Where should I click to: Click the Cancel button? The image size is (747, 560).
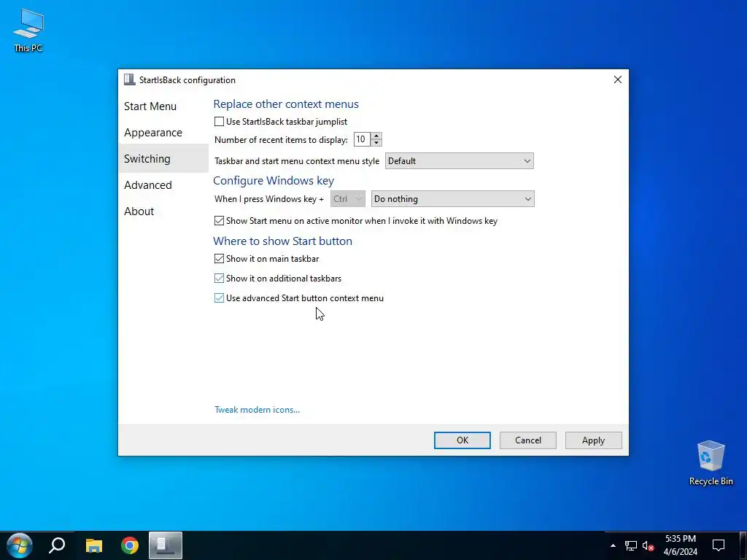point(528,440)
